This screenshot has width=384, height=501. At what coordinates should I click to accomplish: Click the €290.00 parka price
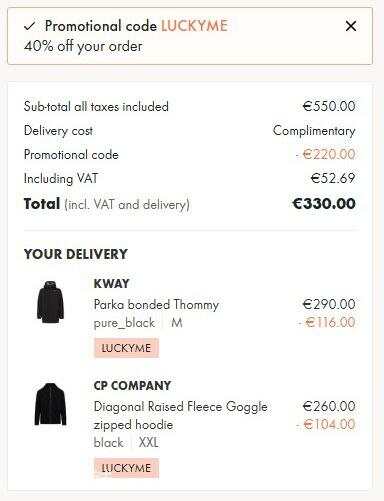tap(329, 304)
